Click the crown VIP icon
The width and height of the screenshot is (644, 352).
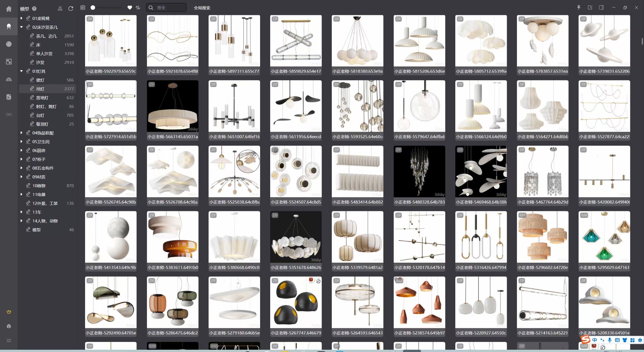coord(9,312)
